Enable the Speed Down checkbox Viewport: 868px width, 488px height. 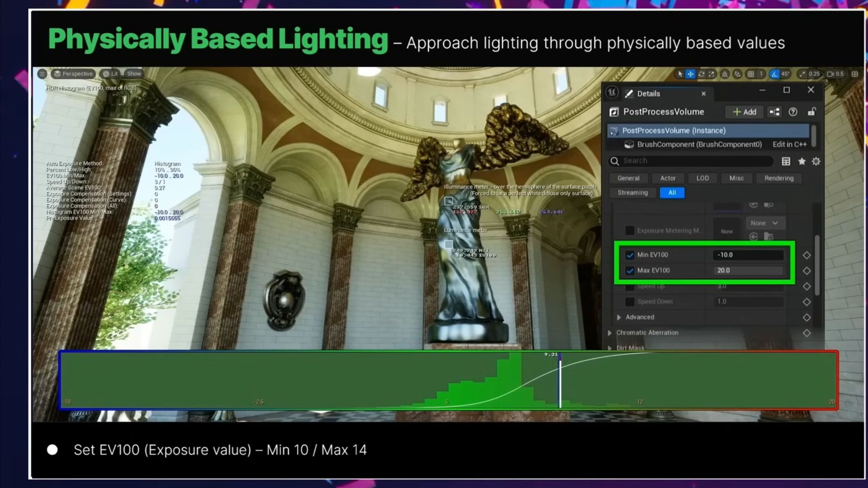pos(630,302)
